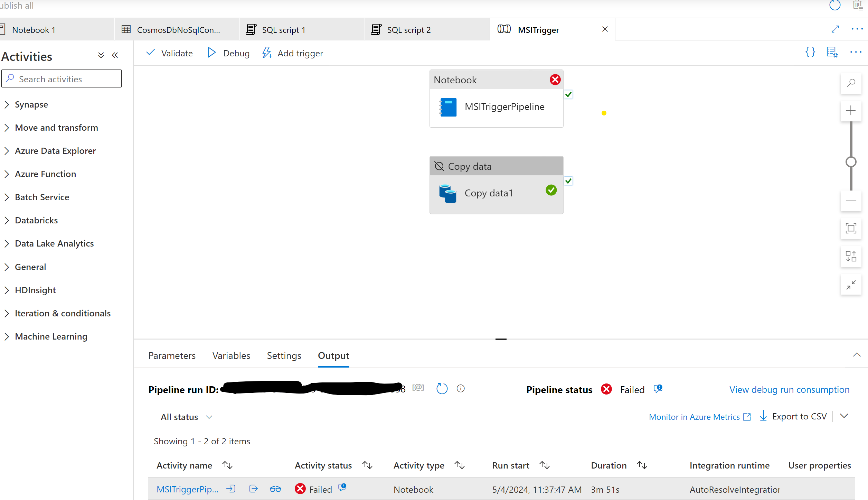868x500 pixels.
Task: Open the View debug run consumption link
Action: tap(789, 390)
